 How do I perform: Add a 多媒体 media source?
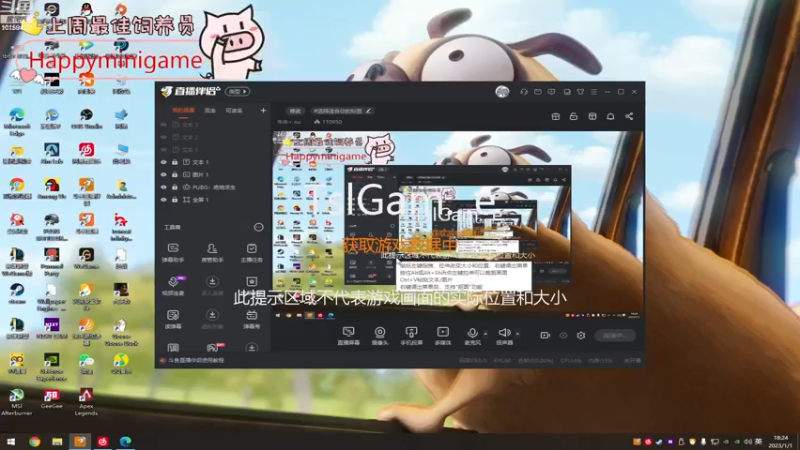[x=443, y=336]
